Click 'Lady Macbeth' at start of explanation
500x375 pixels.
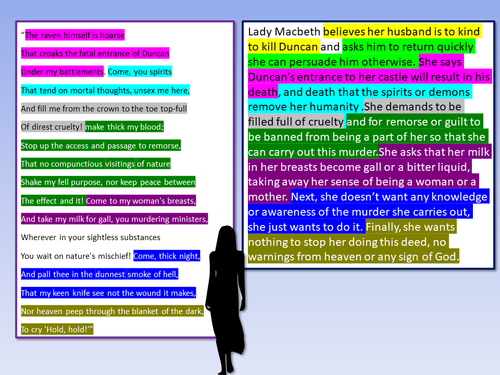pyautogui.click(x=284, y=32)
